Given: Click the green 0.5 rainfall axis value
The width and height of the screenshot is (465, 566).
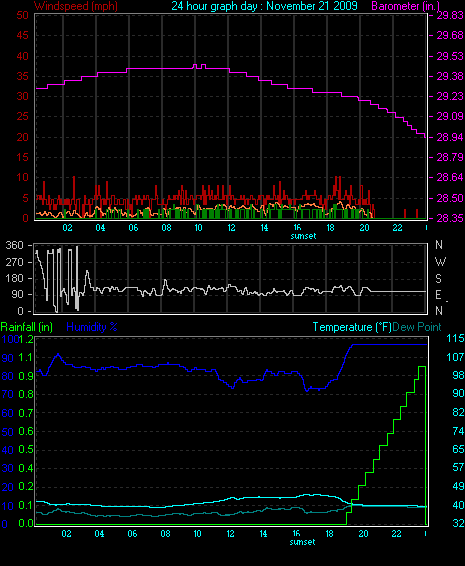Looking at the screenshot, I should point(26,449).
